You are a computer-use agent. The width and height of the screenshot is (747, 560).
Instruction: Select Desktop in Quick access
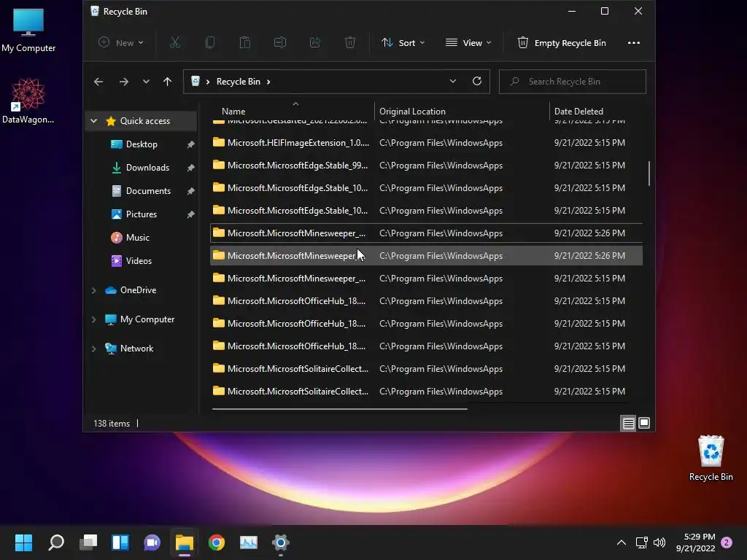(x=142, y=144)
